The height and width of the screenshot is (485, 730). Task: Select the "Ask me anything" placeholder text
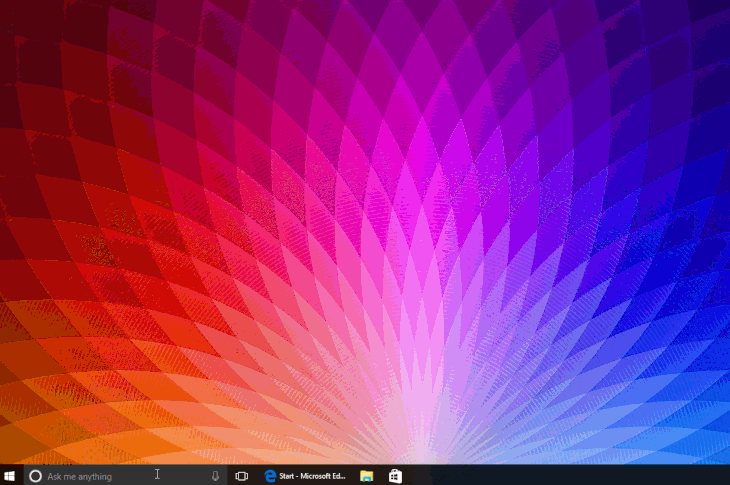(80, 477)
